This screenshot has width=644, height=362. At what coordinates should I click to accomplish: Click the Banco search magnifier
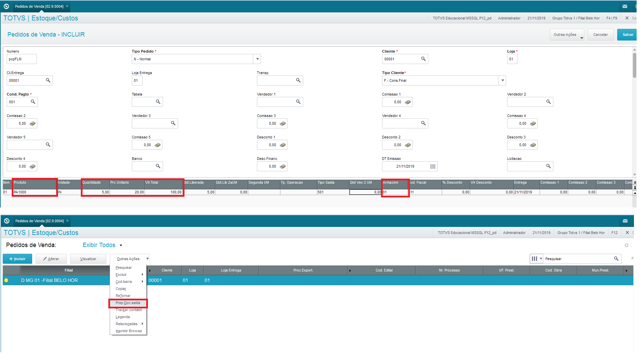pos(158,166)
